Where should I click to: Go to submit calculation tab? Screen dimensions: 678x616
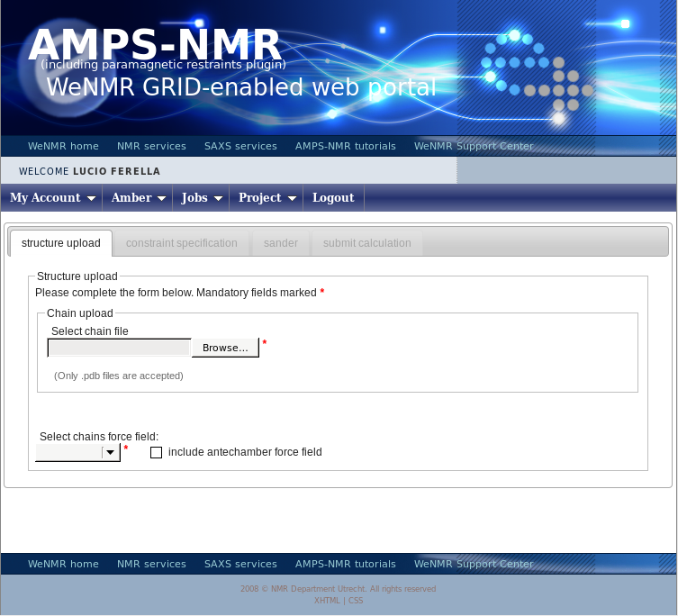367,243
